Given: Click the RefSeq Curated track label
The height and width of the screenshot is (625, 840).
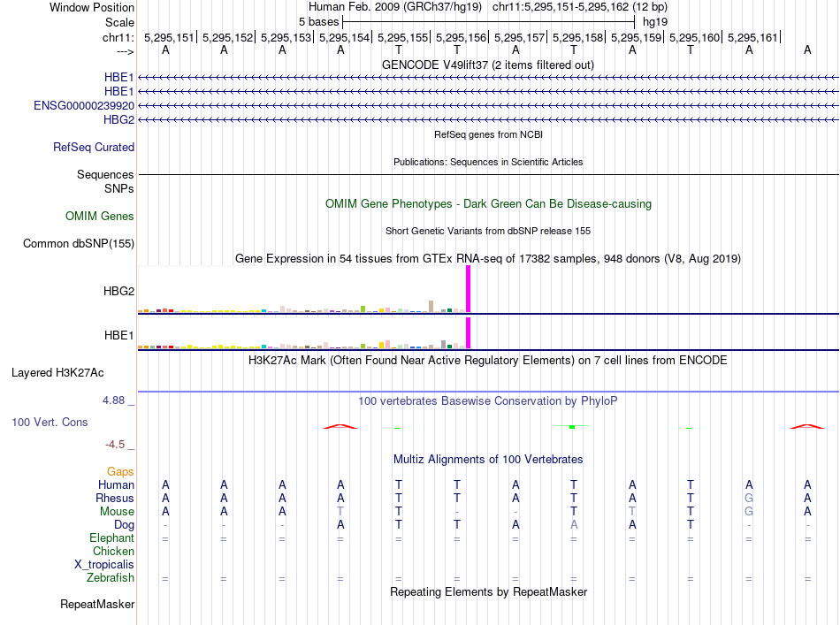Looking at the screenshot, I should [93, 147].
